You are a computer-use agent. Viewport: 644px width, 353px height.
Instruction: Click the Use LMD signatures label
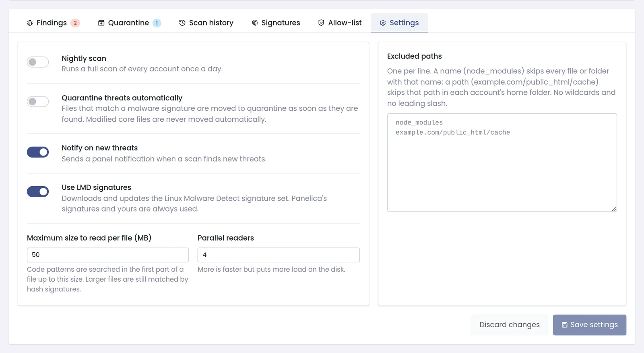pyautogui.click(x=96, y=187)
